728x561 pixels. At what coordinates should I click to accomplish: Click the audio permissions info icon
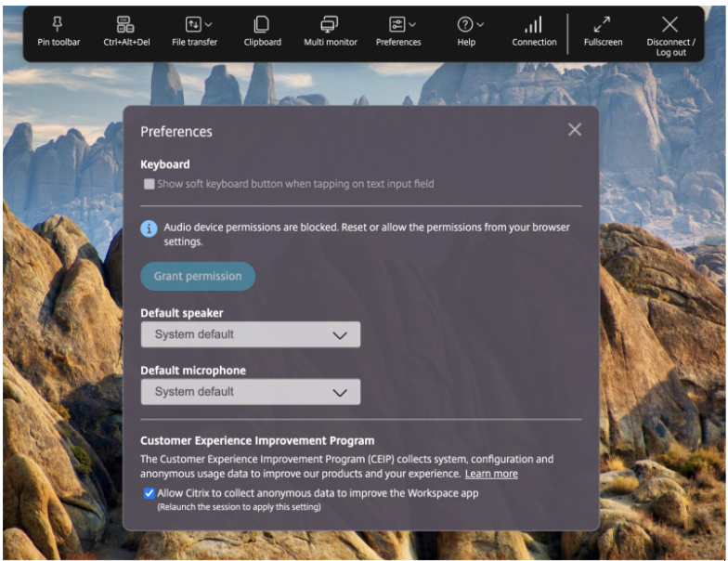pyautogui.click(x=149, y=228)
